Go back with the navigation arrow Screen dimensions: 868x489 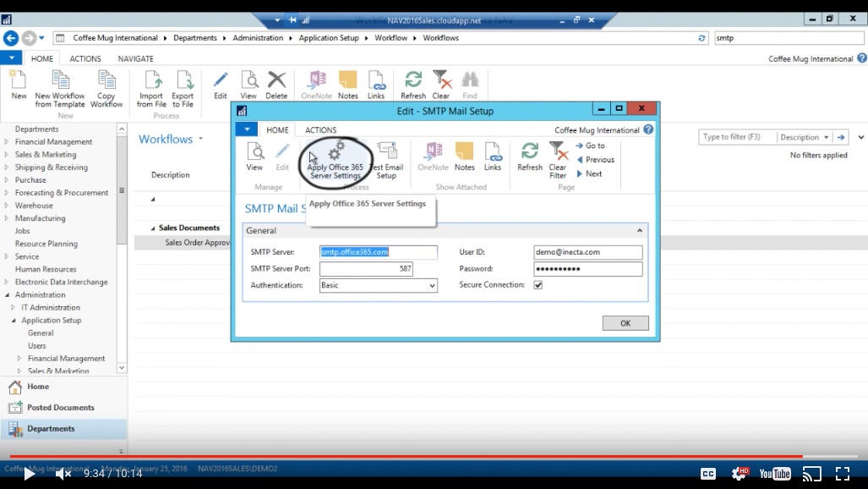pos(10,38)
